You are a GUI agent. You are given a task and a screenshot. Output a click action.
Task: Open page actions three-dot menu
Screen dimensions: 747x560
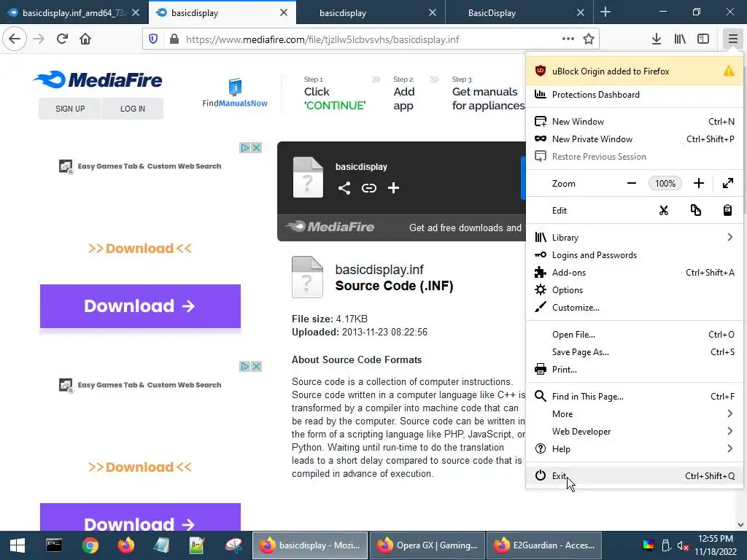tap(568, 39)
